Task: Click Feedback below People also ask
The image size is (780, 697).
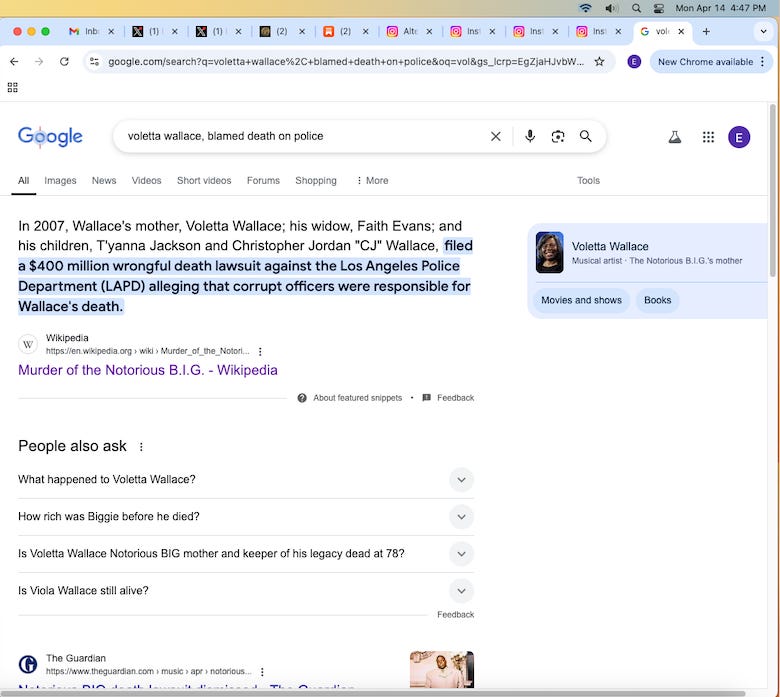Action: (455, 615)
